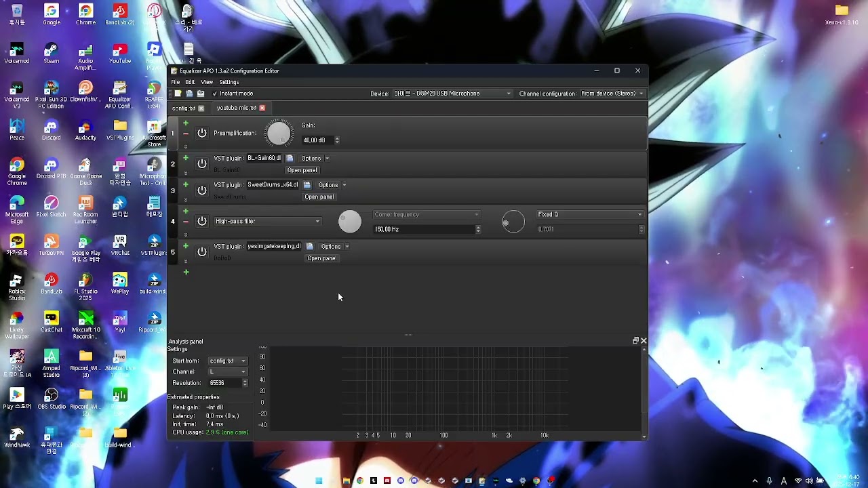868x488 pixels.
Task: Click the open file icon in the toolbar
Action: 189,94
